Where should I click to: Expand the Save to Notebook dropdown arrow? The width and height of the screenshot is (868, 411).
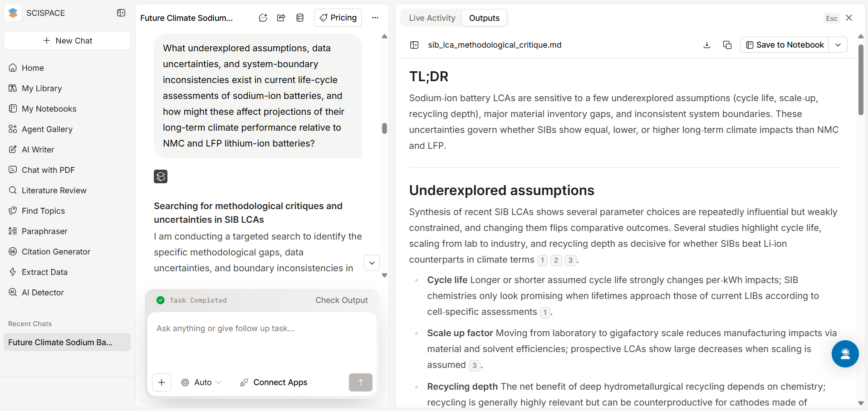(838, 45)
